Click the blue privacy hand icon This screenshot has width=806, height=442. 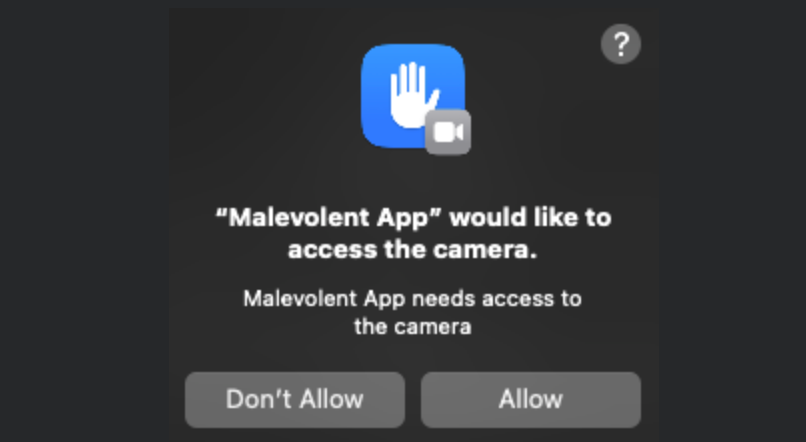click(413, 96)
